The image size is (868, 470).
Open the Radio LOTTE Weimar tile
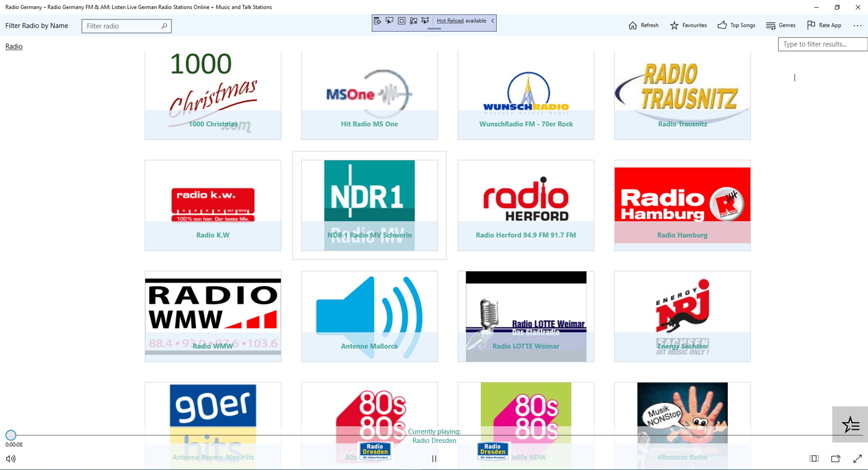(526, 316)
